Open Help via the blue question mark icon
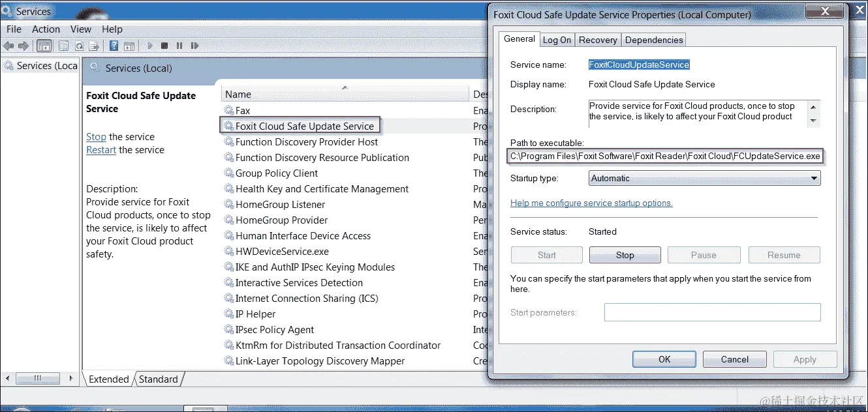This screenshot has height=412, width=868. [114, 46]
